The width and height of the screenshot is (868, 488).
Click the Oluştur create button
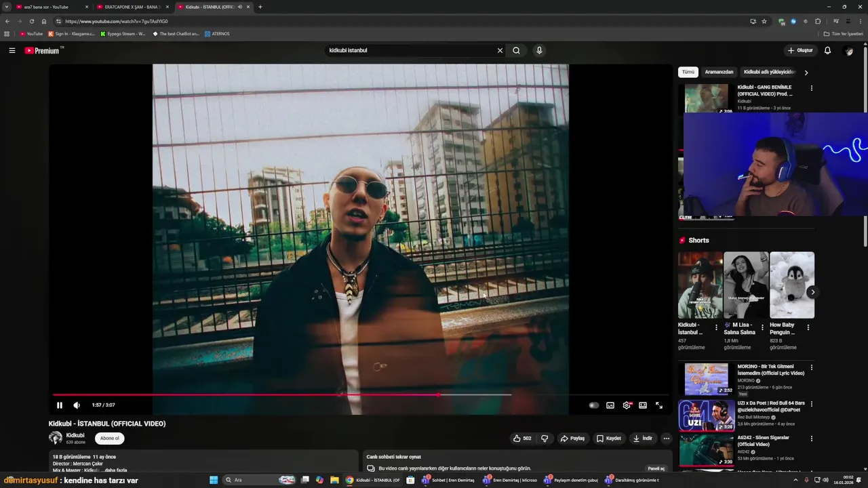[x=800, y=50]
